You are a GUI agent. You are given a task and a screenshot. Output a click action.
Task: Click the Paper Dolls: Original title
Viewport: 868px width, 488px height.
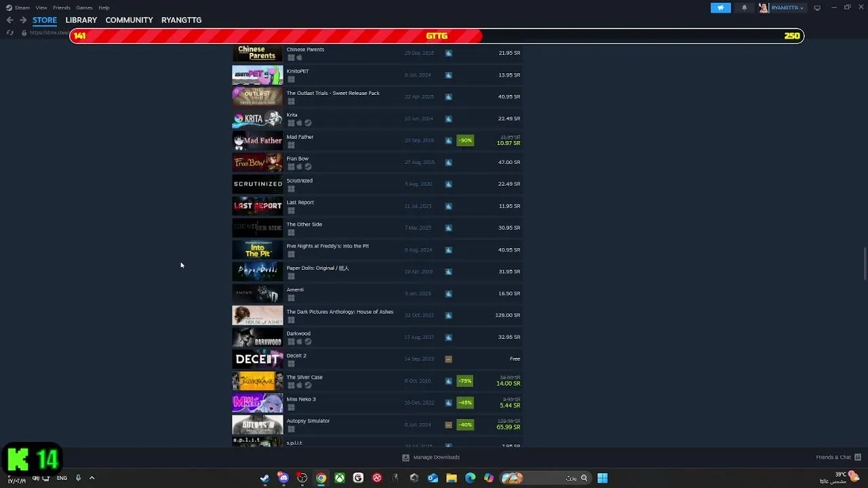tap(317, 268)
